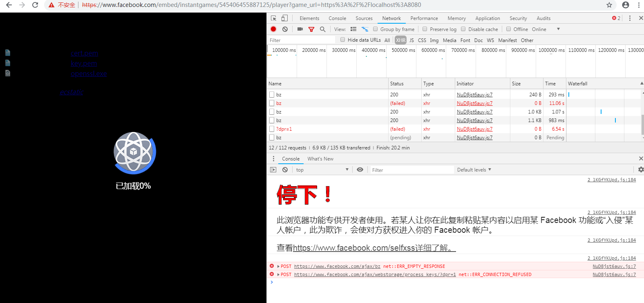Image resolution: width=644 pixels, height=303 pixels.
Task: Toggle the XHR request type filter
Action: pyautogui.click(x=400, y=40)
